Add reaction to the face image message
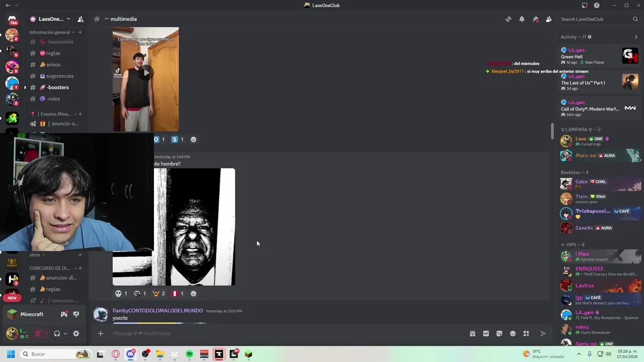Image resolution: width=644 pixels, height=362 pixels. point(193,294)
